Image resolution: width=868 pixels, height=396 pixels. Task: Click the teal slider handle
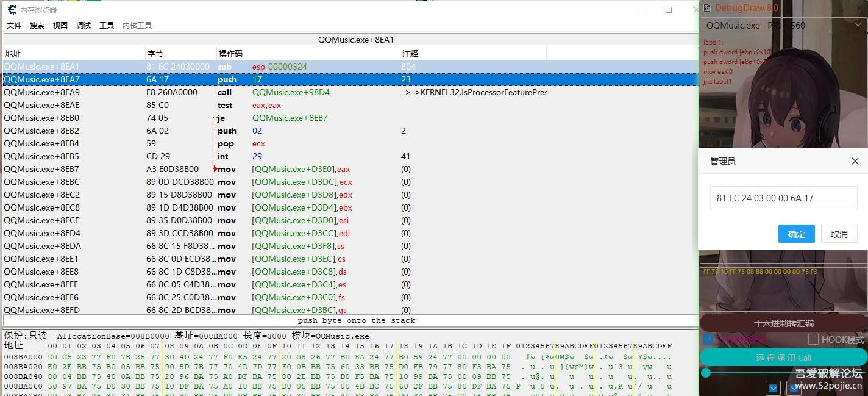(706, 373)
